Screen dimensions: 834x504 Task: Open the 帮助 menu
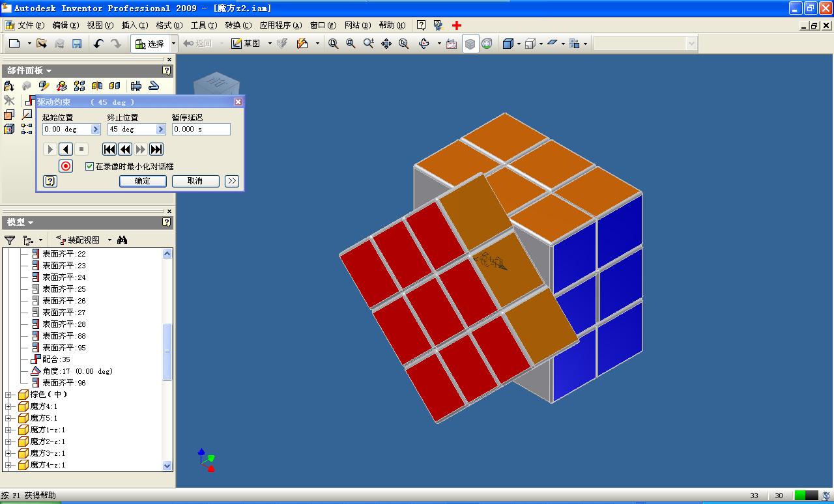coord(392,25)
